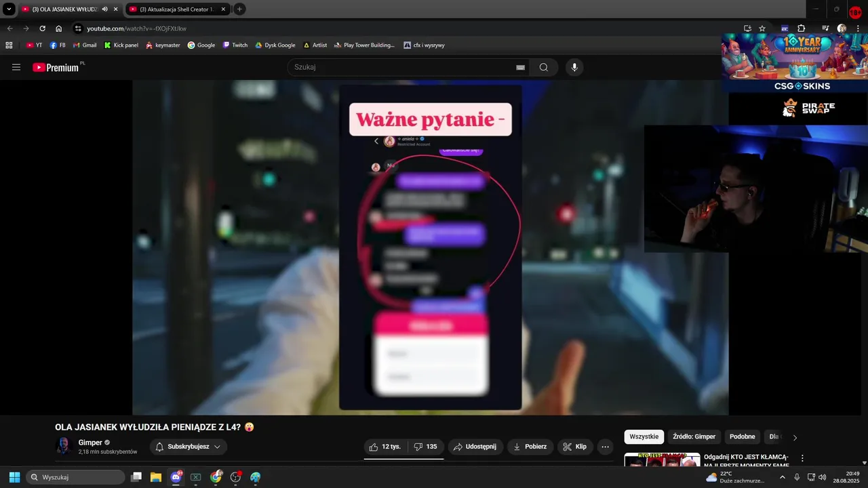Open the Gimper channel name link
868x488 pixels.
90,443
